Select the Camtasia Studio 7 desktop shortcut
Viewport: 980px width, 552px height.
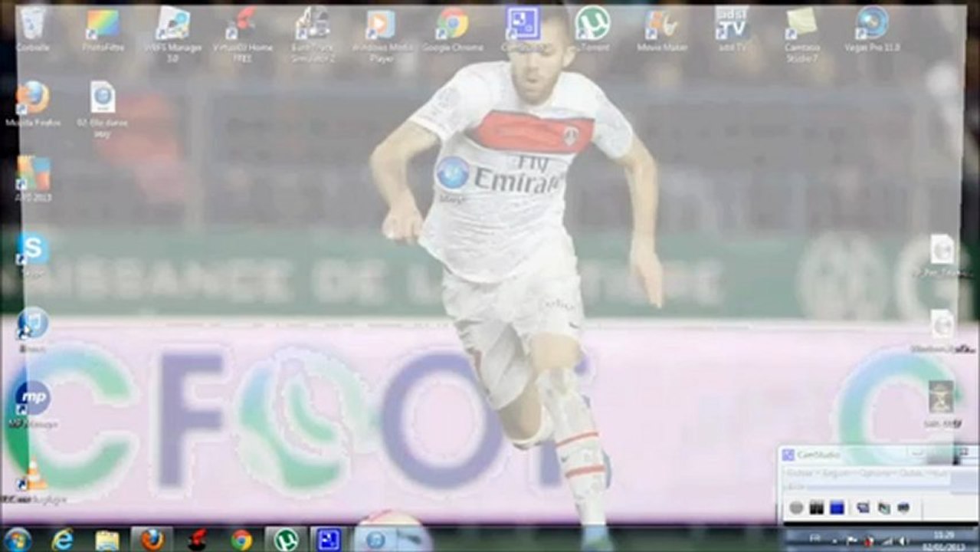coord(801,34)
